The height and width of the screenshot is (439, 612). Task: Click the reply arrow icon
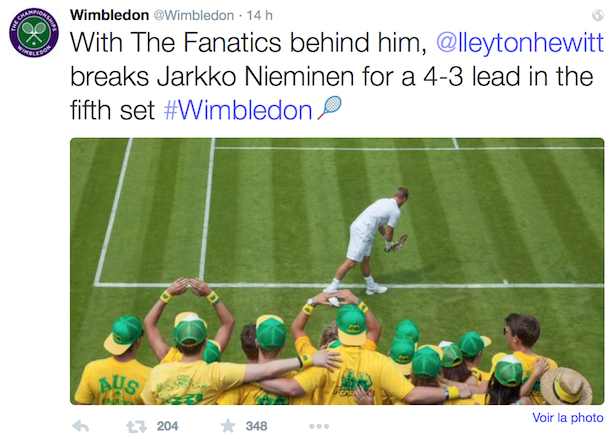[80, 426]
